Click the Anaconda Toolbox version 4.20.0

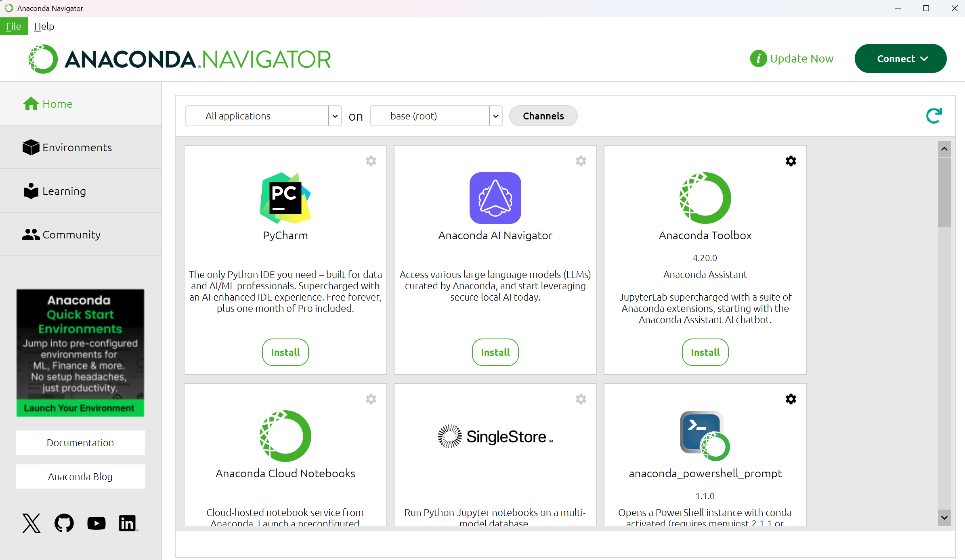pyautogui.click(x=705, y=258)
